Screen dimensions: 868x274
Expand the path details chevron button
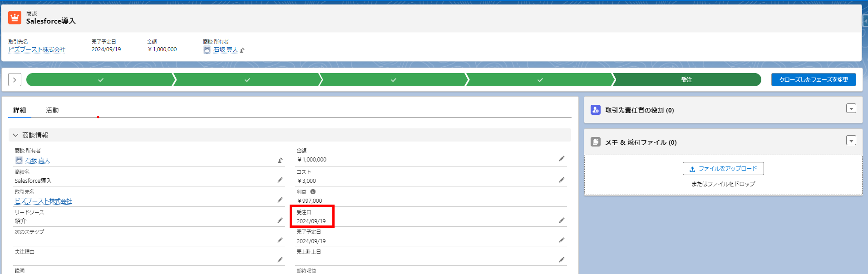(x=15, y=80)
